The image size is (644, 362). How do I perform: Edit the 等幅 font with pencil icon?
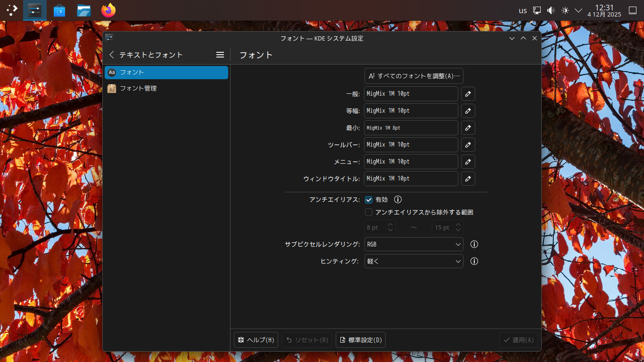(468, 111)
